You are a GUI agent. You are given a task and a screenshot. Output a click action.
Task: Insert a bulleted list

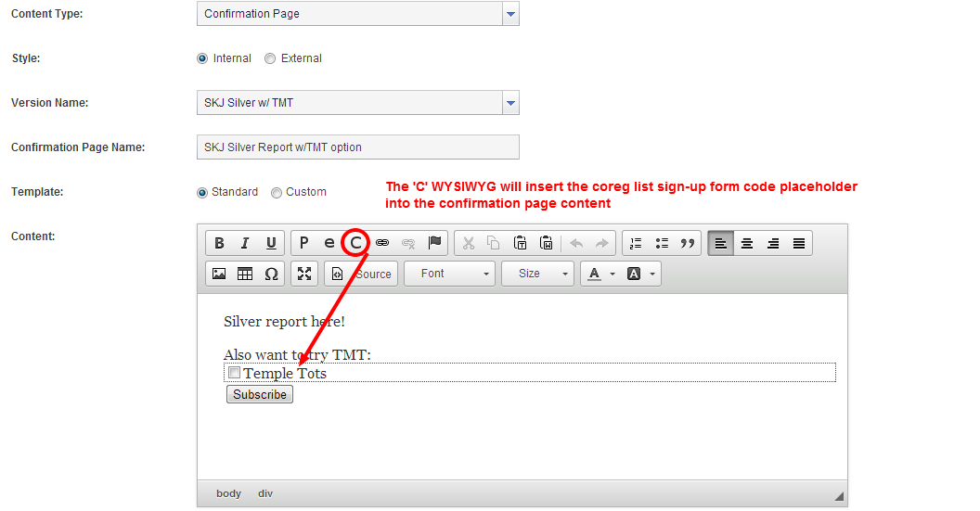click(x=662, y=243)
